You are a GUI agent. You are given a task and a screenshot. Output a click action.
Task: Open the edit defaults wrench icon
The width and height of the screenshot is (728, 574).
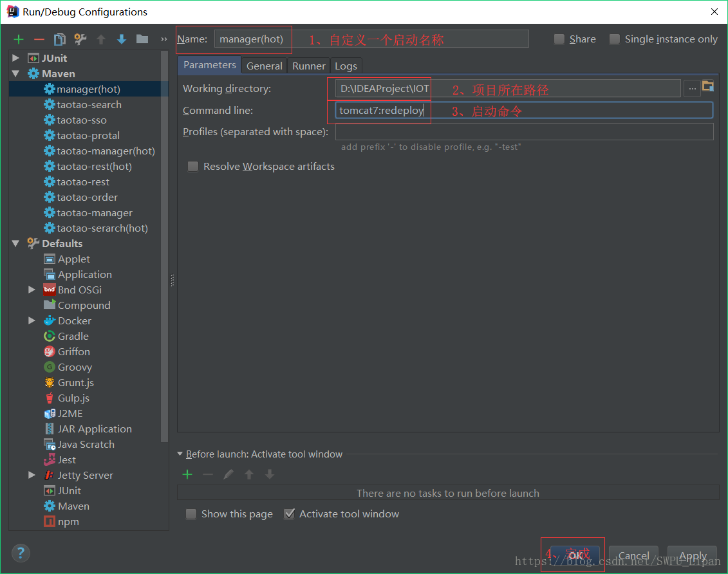click(80, 39)
